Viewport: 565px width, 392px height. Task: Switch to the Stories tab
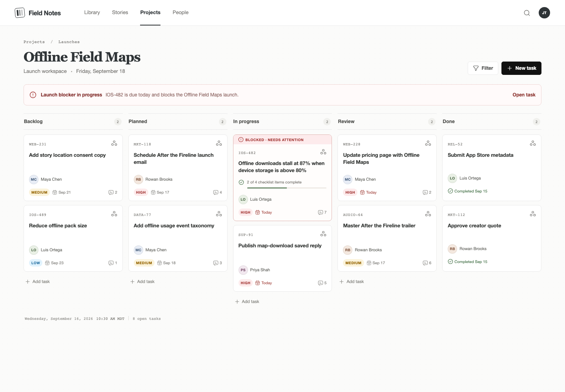pyautogui.click(x=120, y=13)
